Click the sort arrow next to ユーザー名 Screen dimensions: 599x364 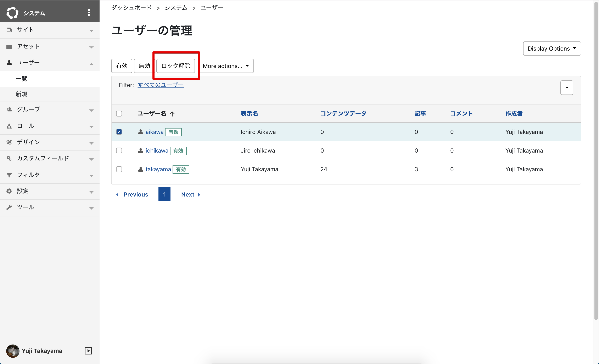[x=172, y=114]
